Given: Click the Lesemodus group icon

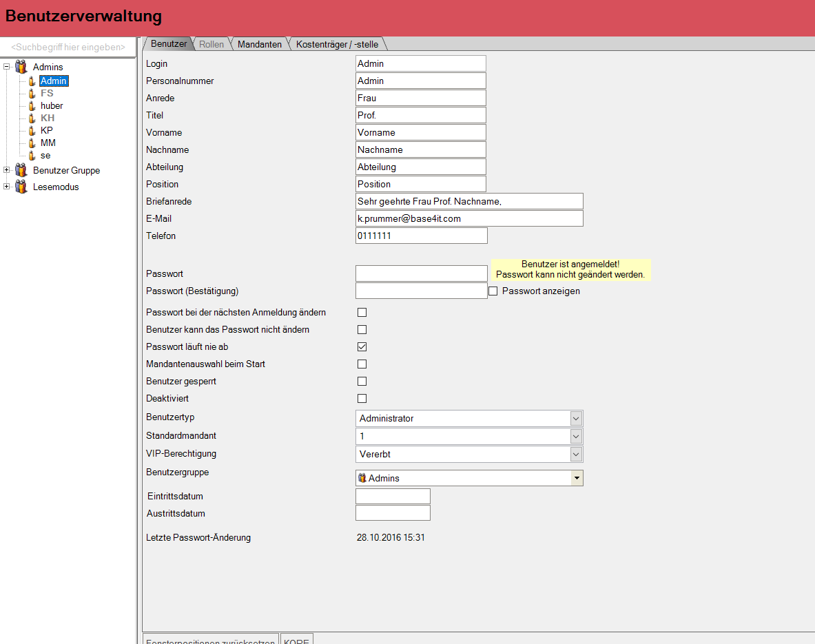Looking at the screenshot, I should pyautogui.click(x=21, y=187).
